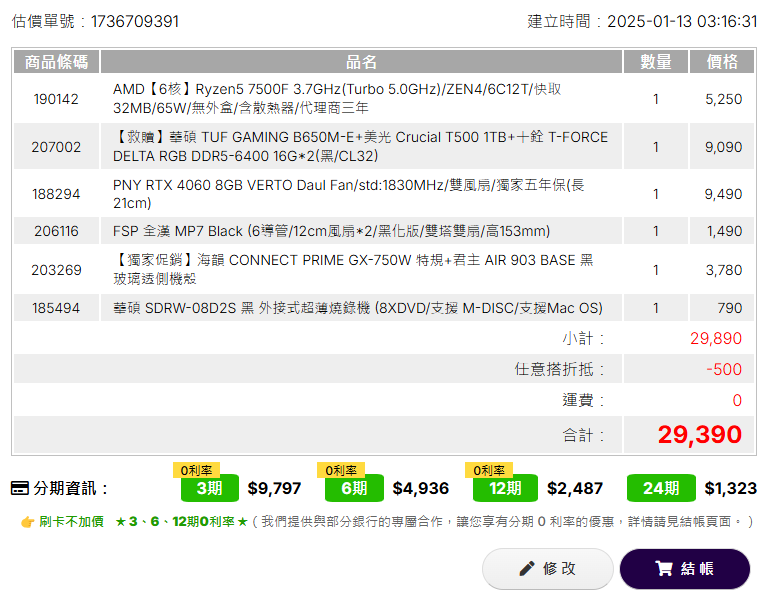This screenshot has height=606, width=774.
Task: Click product code 188294
Action: (56, 194)
